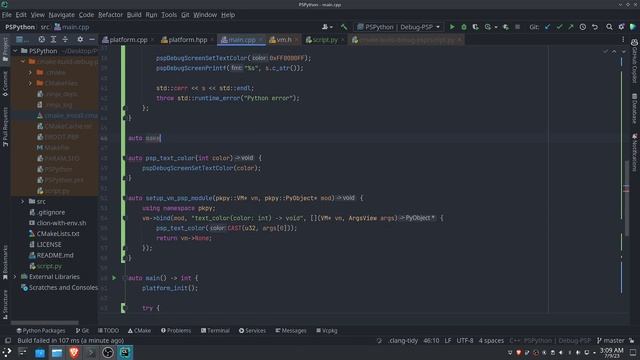
Task: Open Search Everywhere magnifier icon
Action: (x=609, y=27)
